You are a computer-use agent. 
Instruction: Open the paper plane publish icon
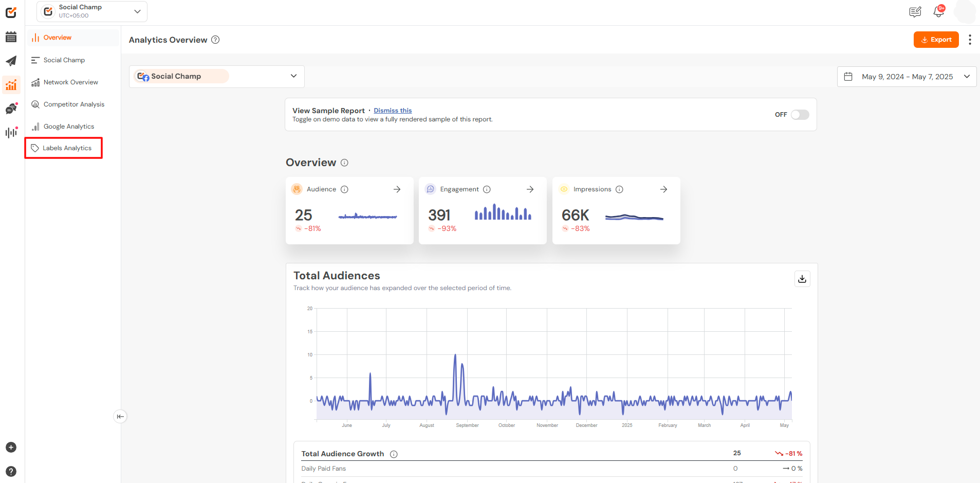coord(11,61)
